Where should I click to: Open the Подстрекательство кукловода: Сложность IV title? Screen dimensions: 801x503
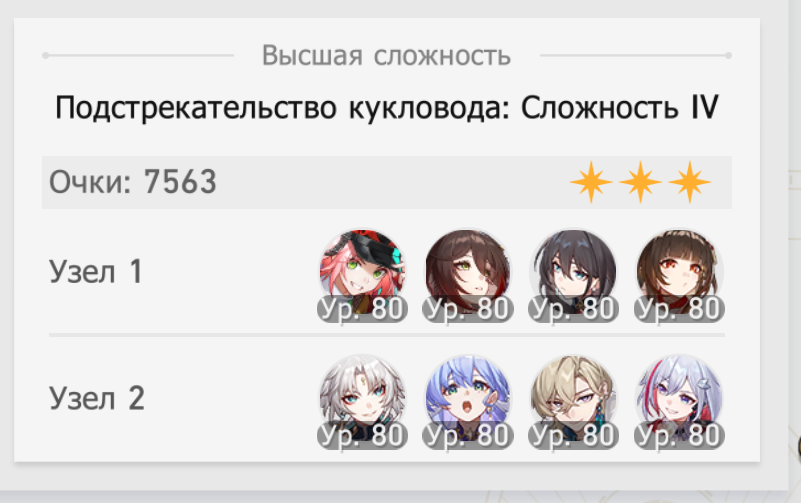(x=387, y=108)
